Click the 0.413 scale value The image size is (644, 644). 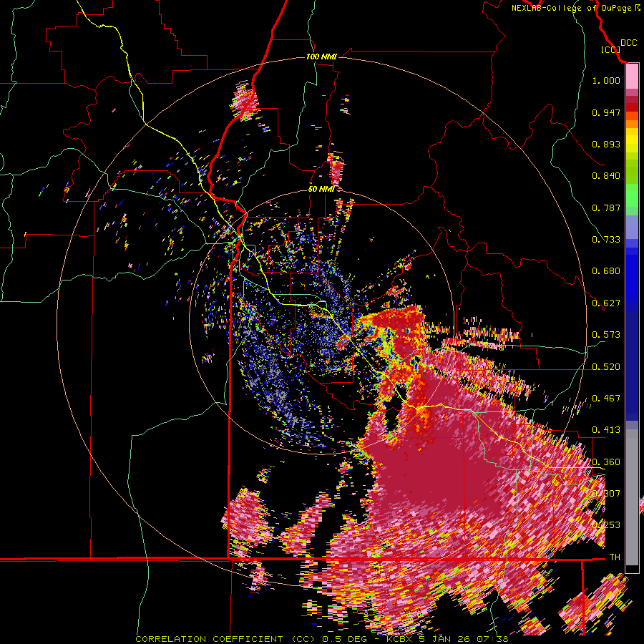tap(606, 430)
